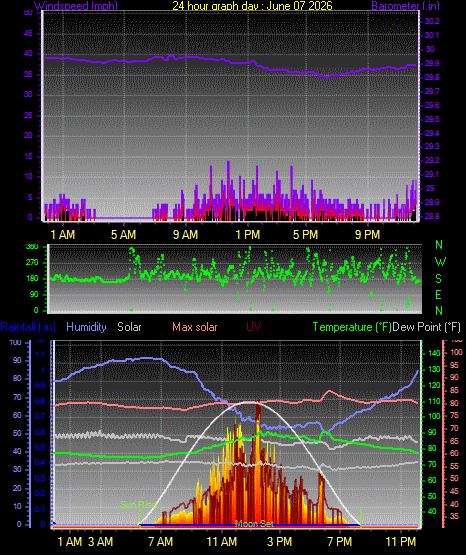The image size is (466, 555).
Task: Click the "29.8" barometer axis value
Action: coord(432,77)
